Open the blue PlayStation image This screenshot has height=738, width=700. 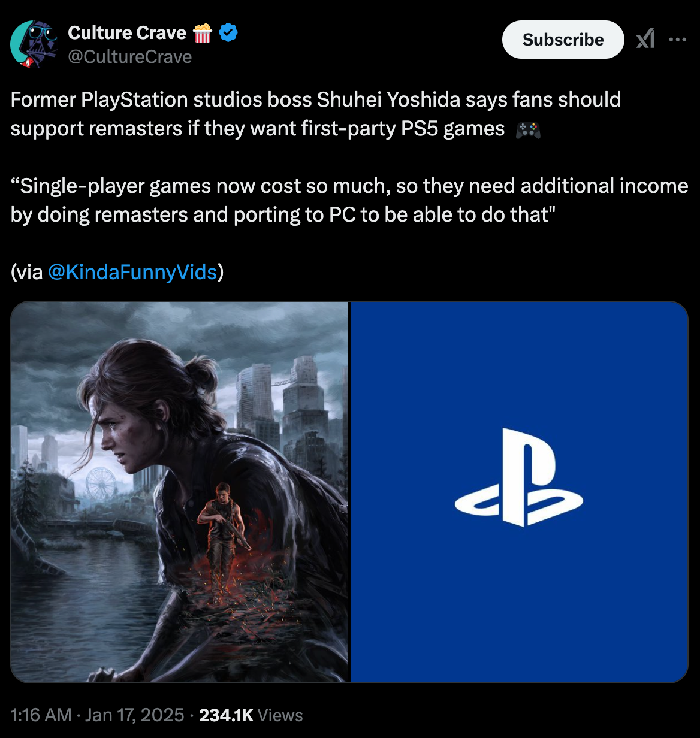519,492
